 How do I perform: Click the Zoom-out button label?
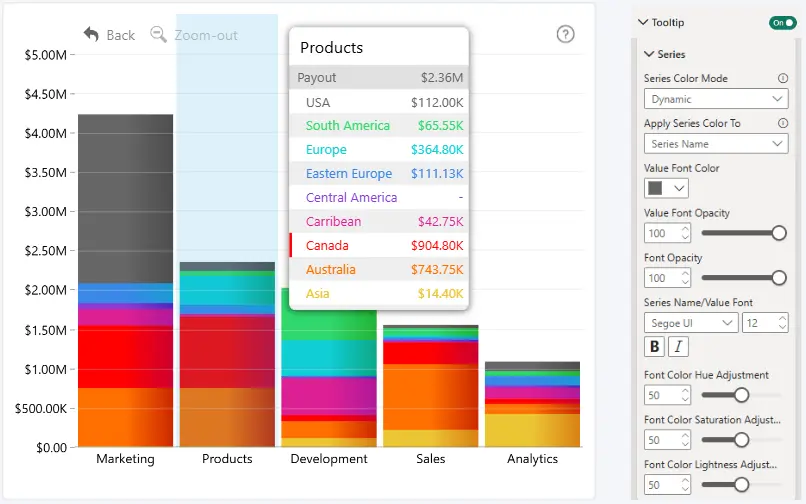[206, 35]
